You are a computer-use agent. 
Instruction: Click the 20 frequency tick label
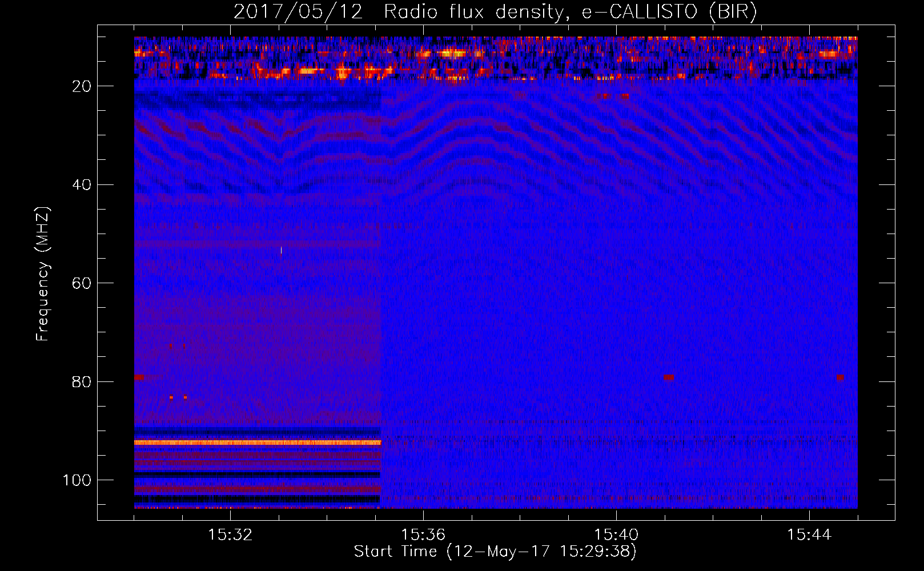[x=82, y=86]
